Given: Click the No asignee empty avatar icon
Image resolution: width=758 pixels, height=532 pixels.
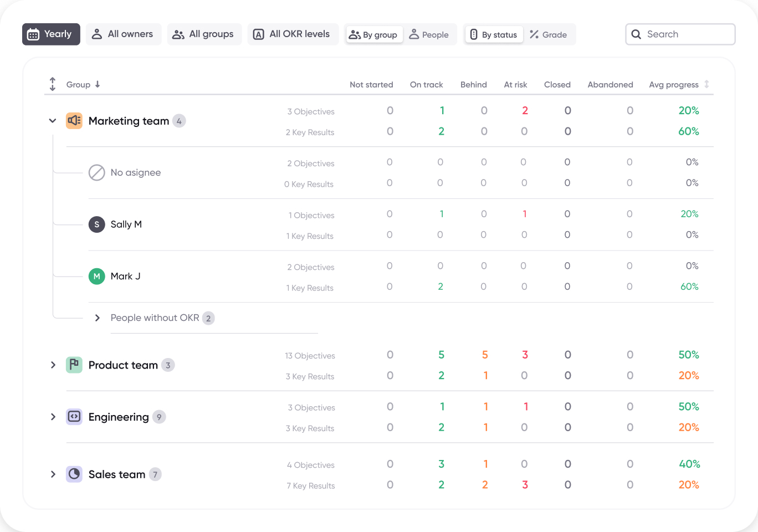Looking at the screenshot, I should (96, 172).
